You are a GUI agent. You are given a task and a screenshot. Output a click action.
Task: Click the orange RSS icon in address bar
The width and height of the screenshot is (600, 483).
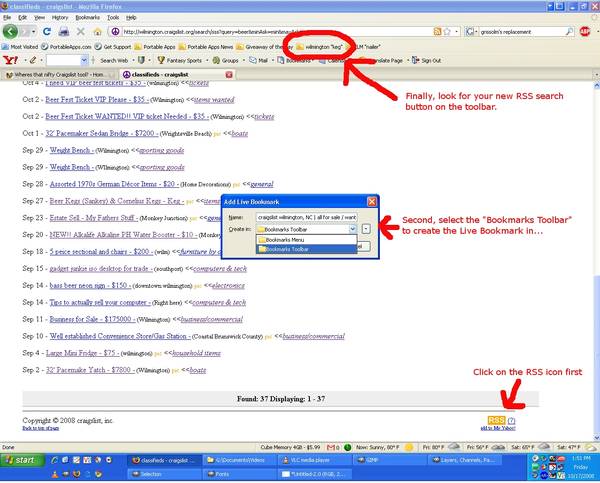pos(437,32)
